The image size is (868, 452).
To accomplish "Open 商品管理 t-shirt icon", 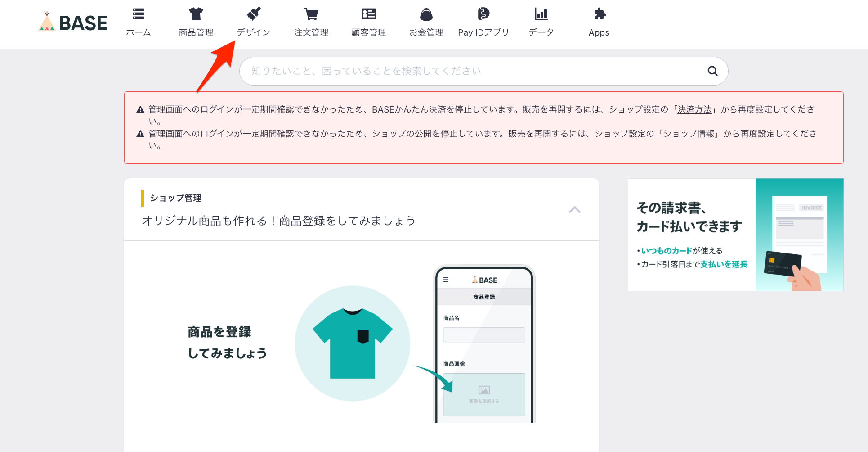I will pyautogui.click(x=196, y=14).
